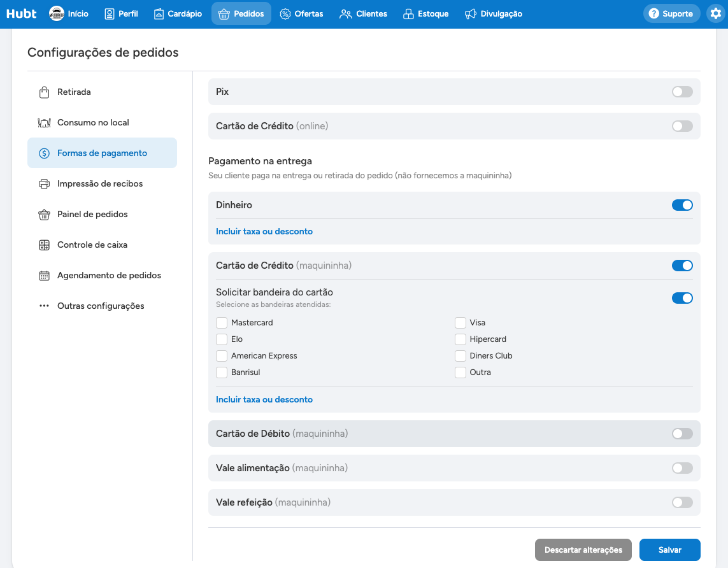Click the Outras configurações ellipsis icon
Viewport: 728px width, 568px height.
pos(44,306)
